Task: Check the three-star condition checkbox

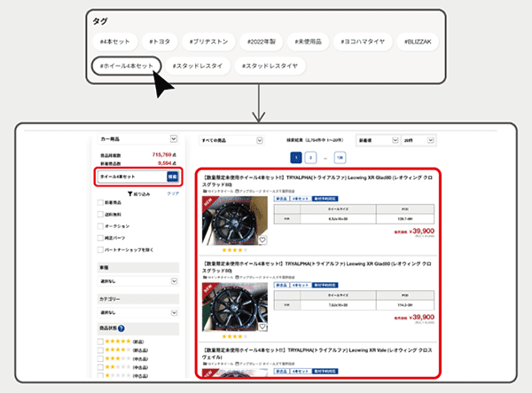Action: [x=100, y=358]
